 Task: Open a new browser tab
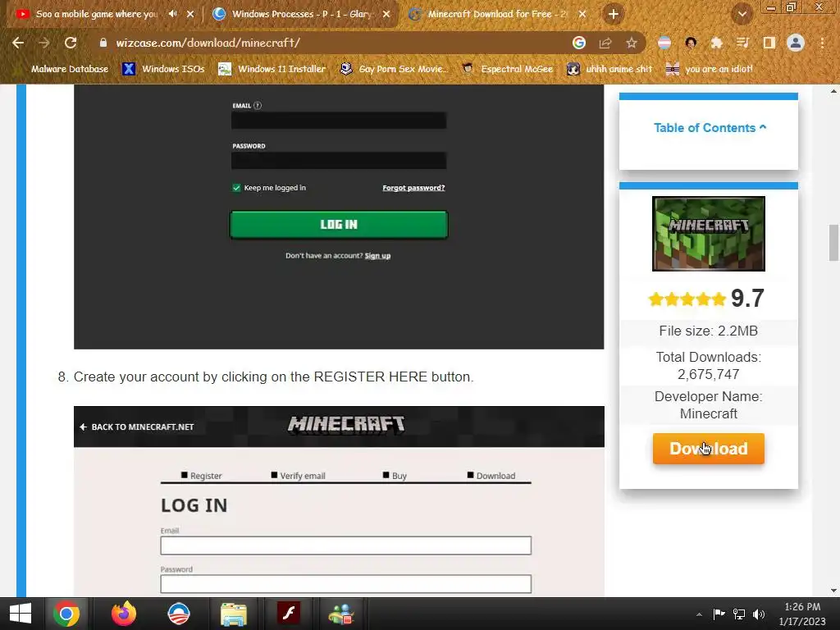(x=614, y=14)
